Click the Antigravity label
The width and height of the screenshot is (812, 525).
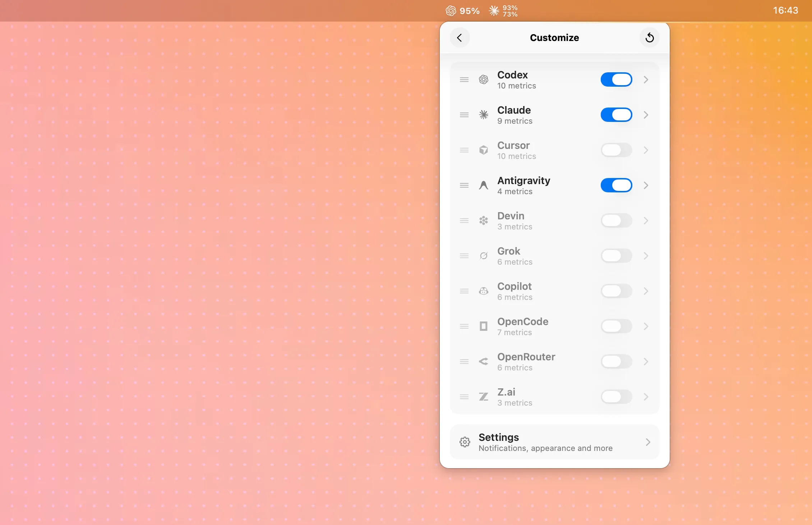click(523, 181)
